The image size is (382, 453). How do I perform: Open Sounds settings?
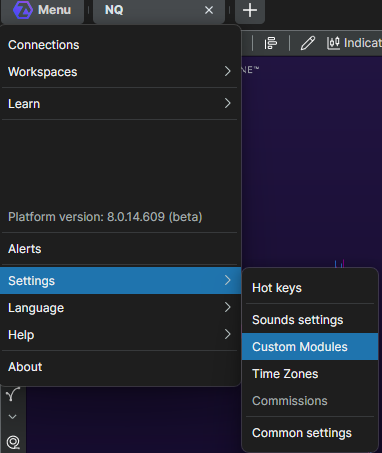310,320
